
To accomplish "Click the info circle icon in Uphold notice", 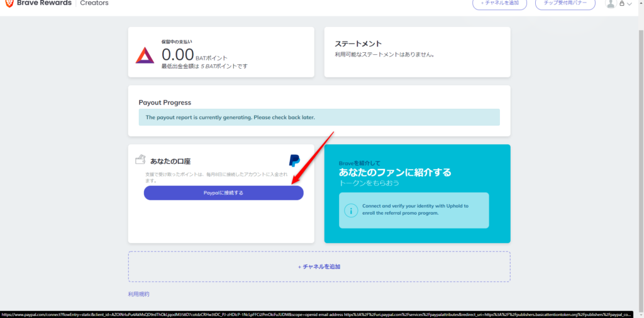I will pos(351,210).
